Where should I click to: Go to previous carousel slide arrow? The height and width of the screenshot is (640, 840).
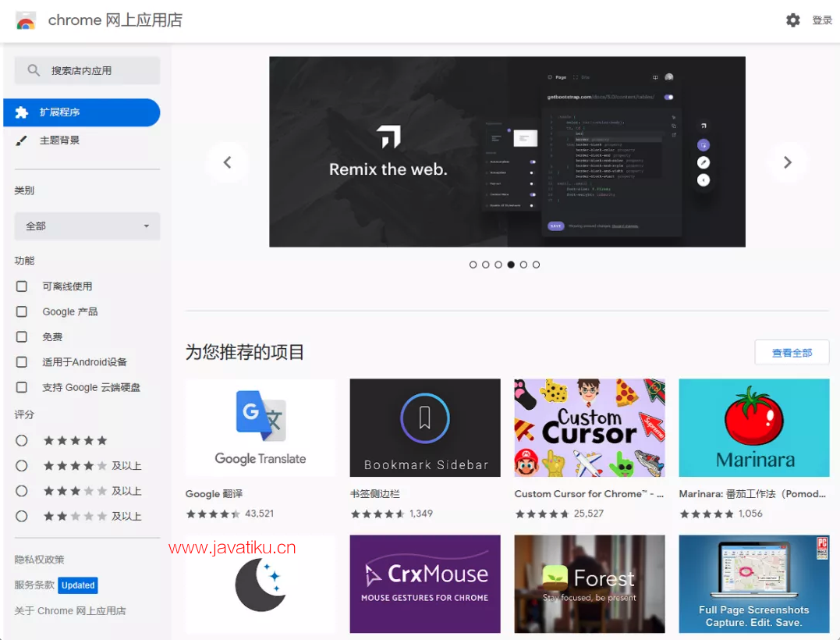coord(228,162)
